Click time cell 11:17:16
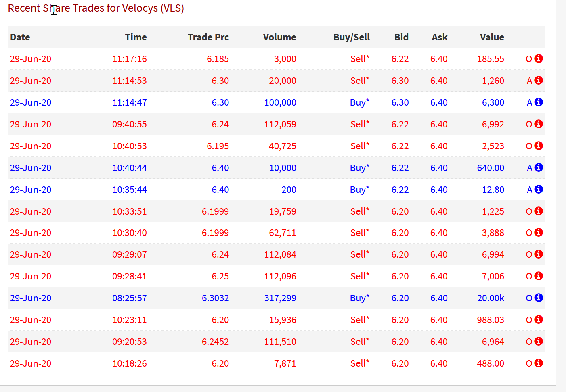This screenshot has width=566, height=392. coord(129,59)
